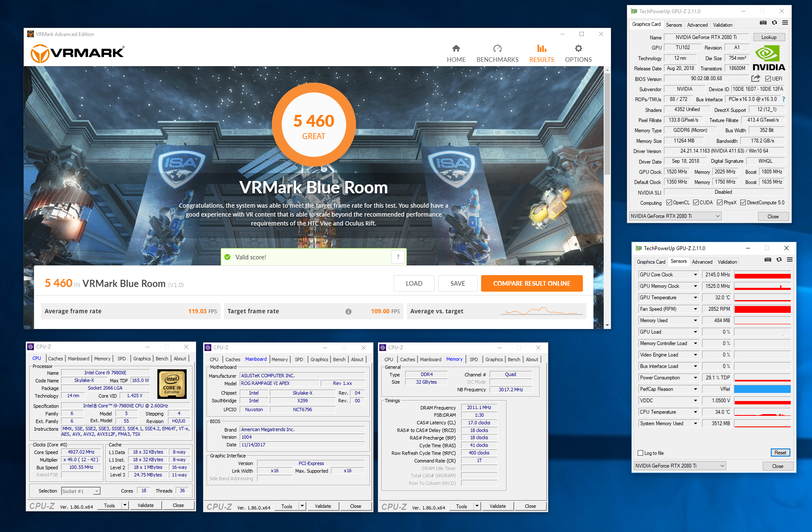
Task: Open Tools dropdown arrow in CPU-Z CPU window
Action: (x=125, y=505)
